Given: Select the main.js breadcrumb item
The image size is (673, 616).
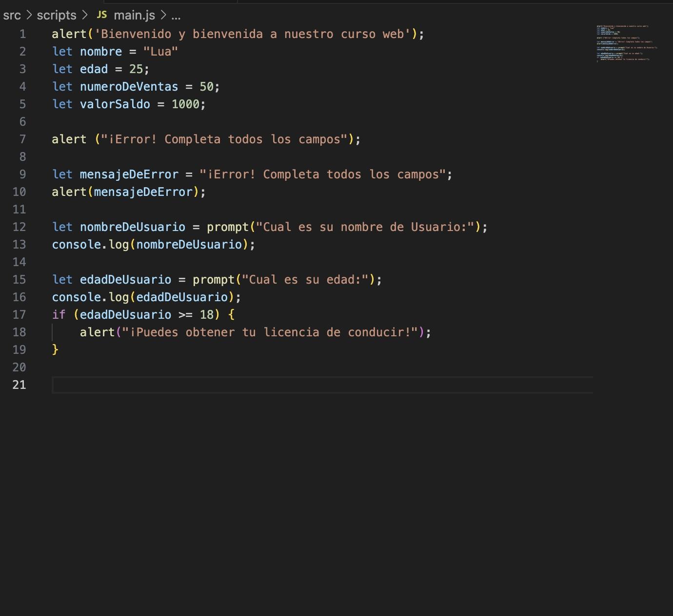Looking at the screenshot, I should [x=134, y=15].
